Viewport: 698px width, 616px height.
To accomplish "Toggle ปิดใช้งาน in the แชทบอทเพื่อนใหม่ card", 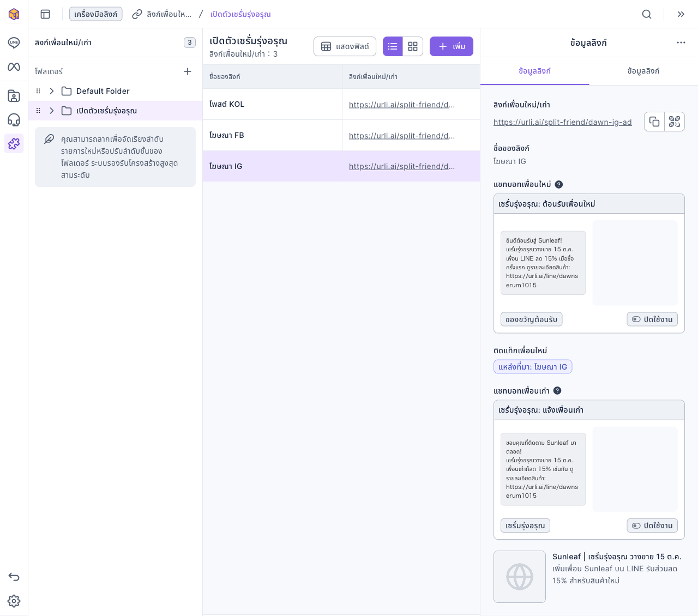I will [x=652, y=319].
